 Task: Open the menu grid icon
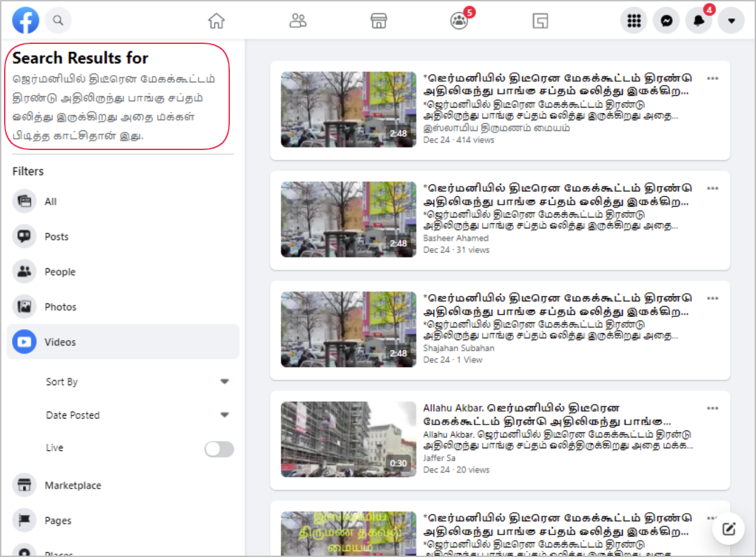[634, 21]
